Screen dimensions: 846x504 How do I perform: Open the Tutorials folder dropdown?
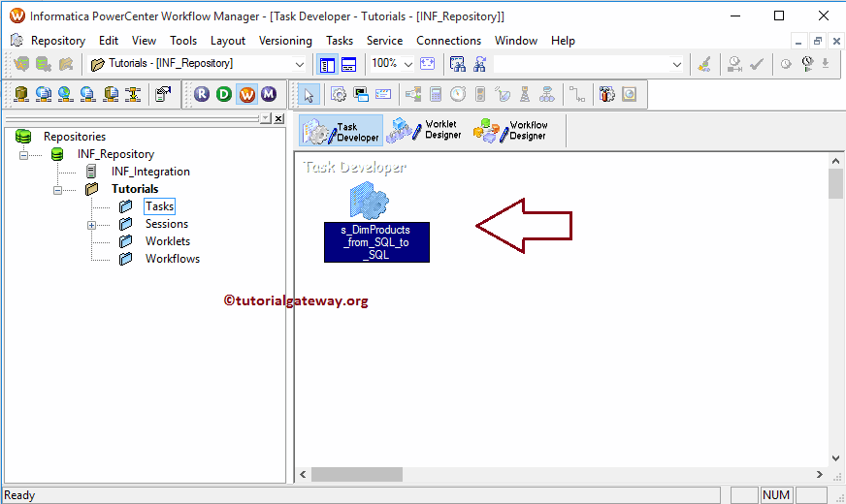pyautogui.click(x=300, y=65)
